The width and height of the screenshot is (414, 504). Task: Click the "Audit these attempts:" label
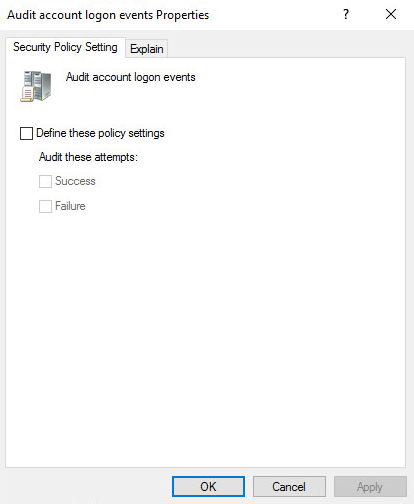pyautogui.click(x=88, y=157)
